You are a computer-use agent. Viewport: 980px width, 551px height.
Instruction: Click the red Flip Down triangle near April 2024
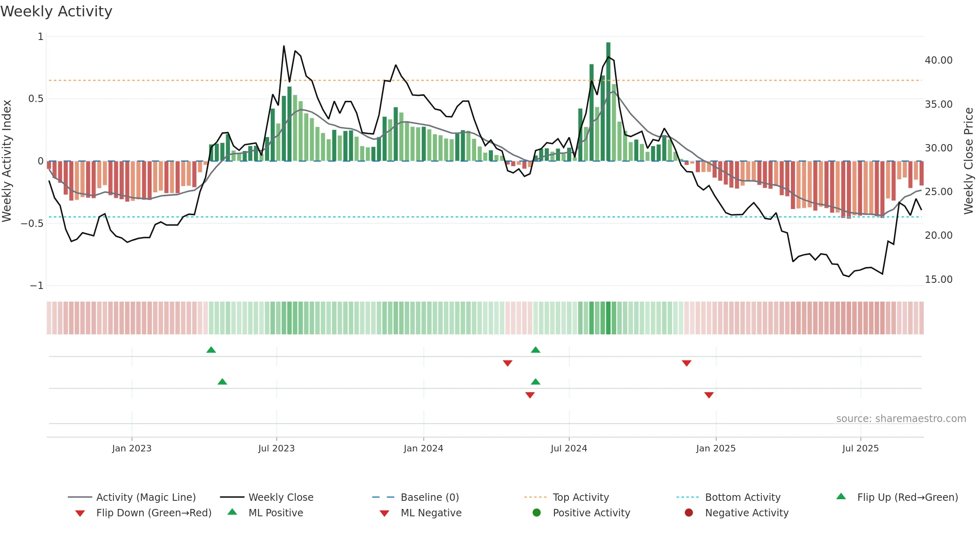508,363
